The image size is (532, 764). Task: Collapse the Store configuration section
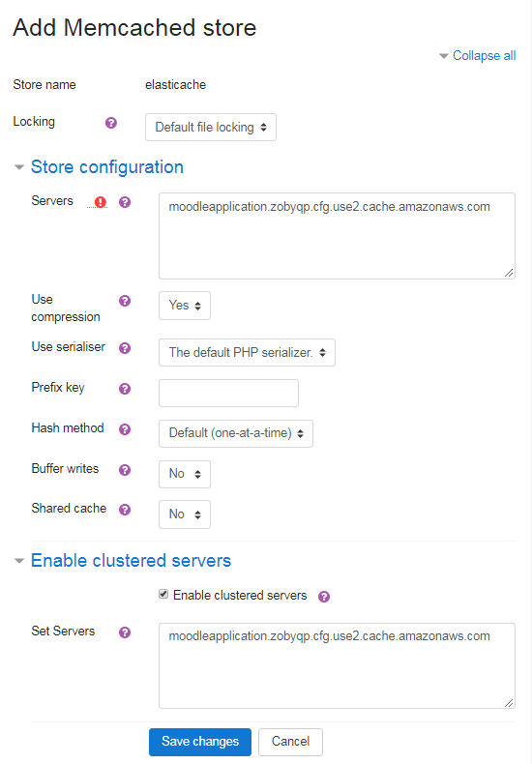click(x=107, y=167)
